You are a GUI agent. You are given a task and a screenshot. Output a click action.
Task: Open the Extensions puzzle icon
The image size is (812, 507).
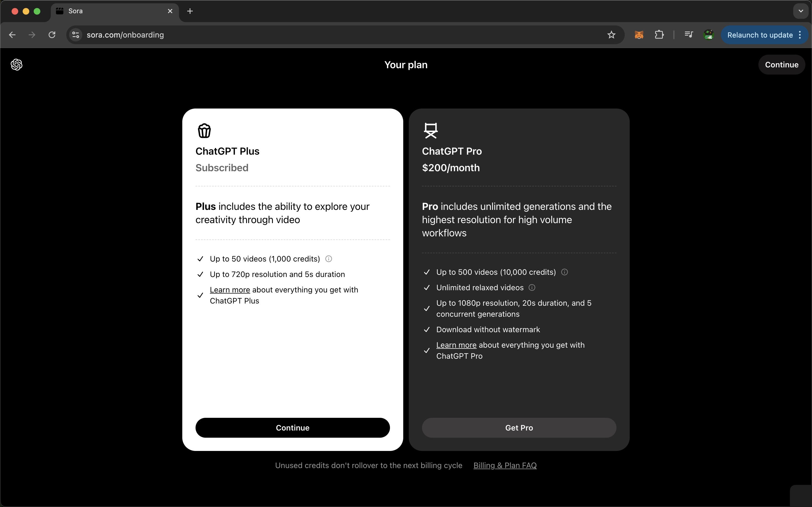(659, 35)
